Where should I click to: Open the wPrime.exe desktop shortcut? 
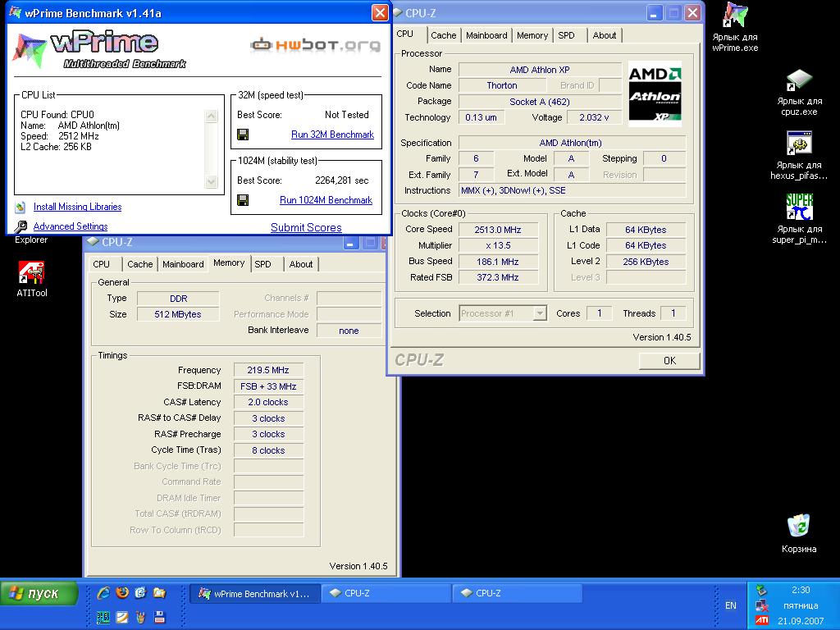coord(735,27)
